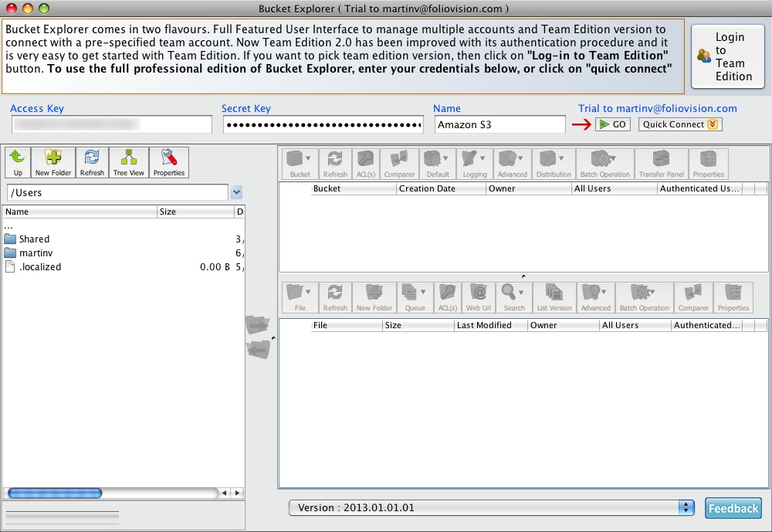The height and width of the screenshot is (532, 772).
Task: Refresh the bucket list
Action: [335, 164]
